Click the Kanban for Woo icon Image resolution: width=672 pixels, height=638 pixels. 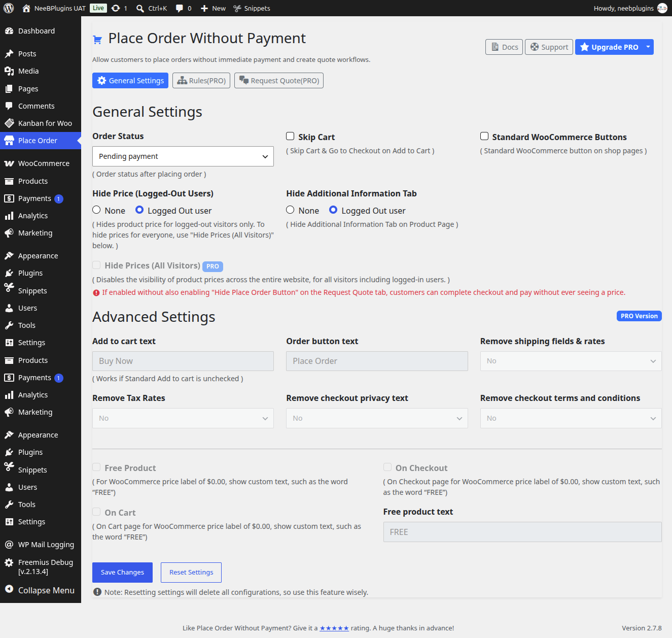pyautogui.click(x=9, y=123)
